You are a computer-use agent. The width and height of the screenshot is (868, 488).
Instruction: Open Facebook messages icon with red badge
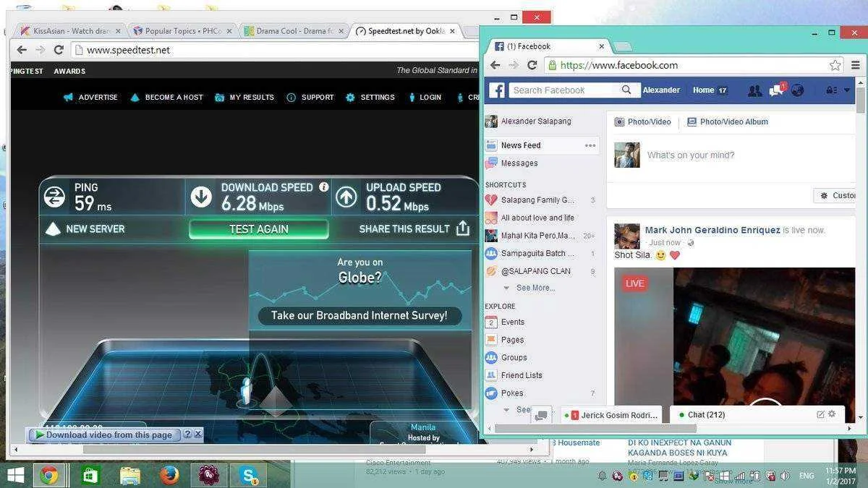pyautogui.click(x=777, y=90)
